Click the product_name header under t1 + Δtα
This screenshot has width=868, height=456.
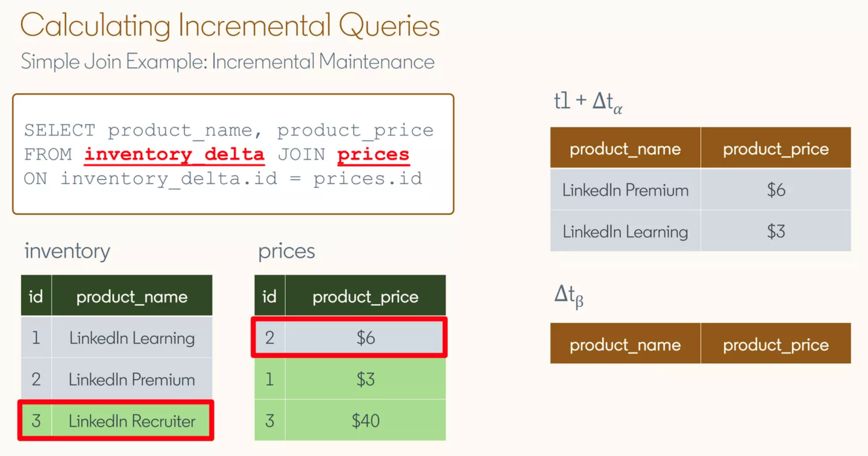625,148
